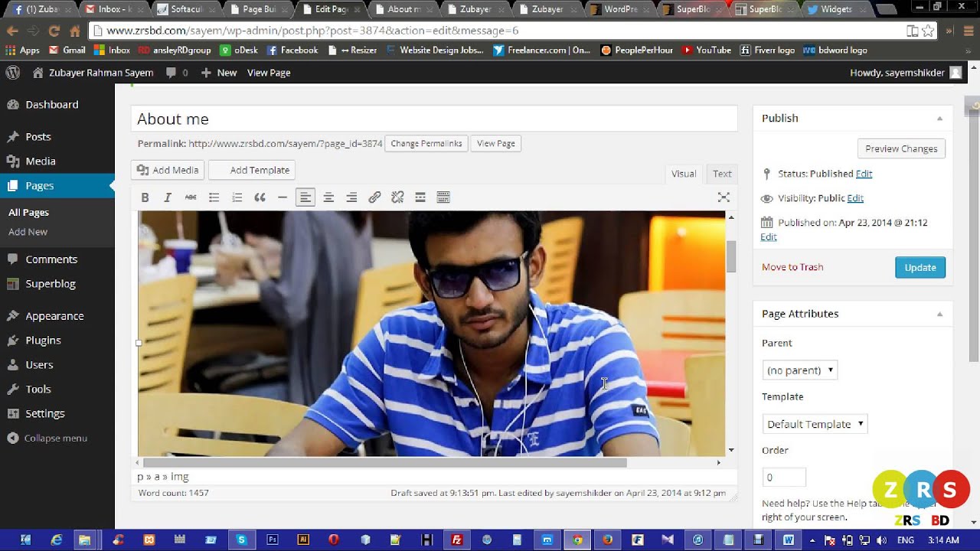Open the Template dropdown
Image resolution: width=980 pixels, height=551 pixels.
(815, 424)
